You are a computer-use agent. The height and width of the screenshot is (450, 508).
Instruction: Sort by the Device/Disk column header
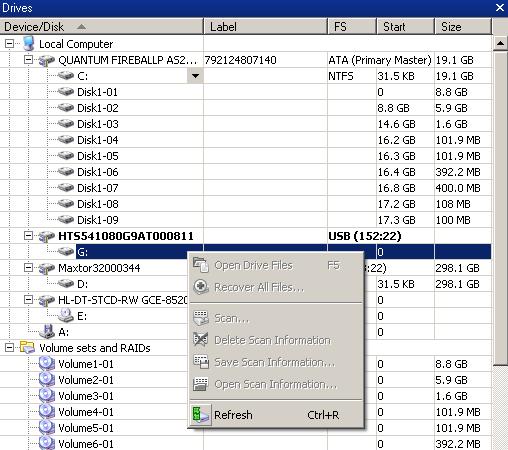coord(101,27)
